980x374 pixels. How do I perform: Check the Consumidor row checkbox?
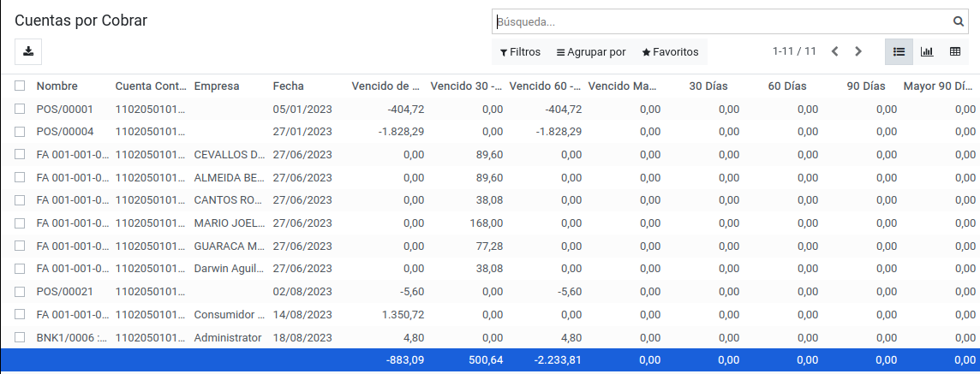pos(20,314)
